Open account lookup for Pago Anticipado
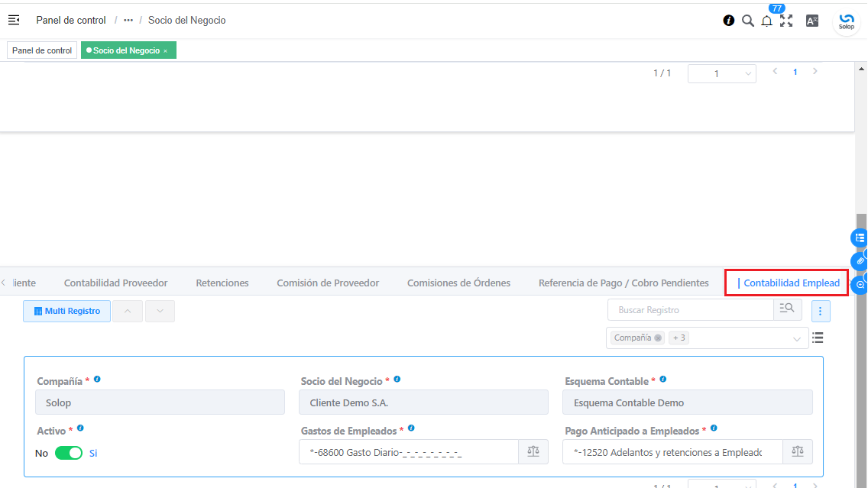Image resolution: width=868 pixels, height=488 pixels. pyautogui.click(x=798, y=451)
